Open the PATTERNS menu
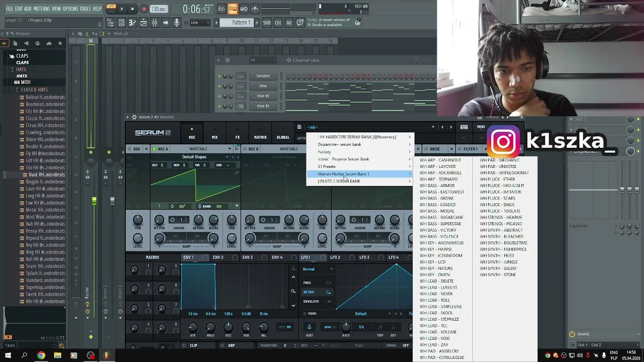This screenshot has height=362, width=644. pyautogui.click(x=42, y=9)
